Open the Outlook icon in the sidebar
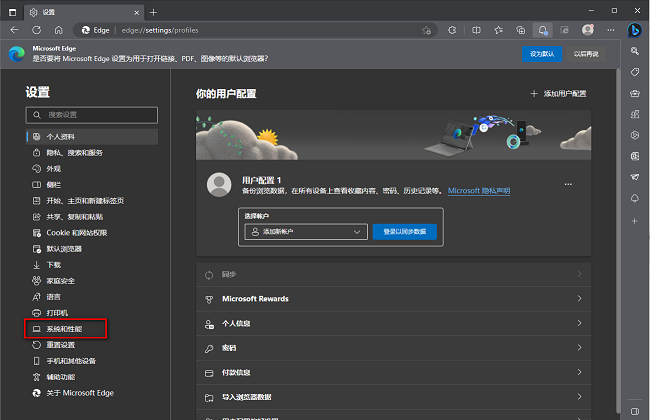650x420 pixels. click(635, 156)
